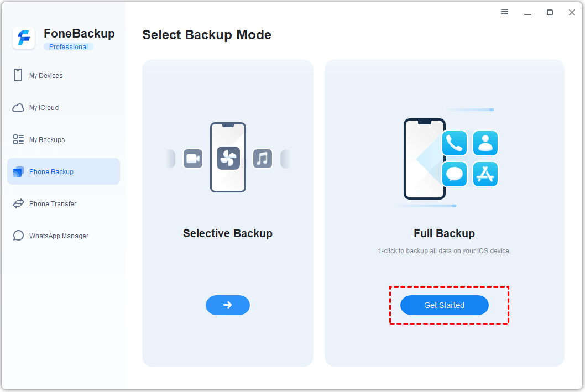The width and height of the screenshot is (585, 392).
Task: Click the Professional edition badge
Action: pyautogui.click(x=69, y=47)
